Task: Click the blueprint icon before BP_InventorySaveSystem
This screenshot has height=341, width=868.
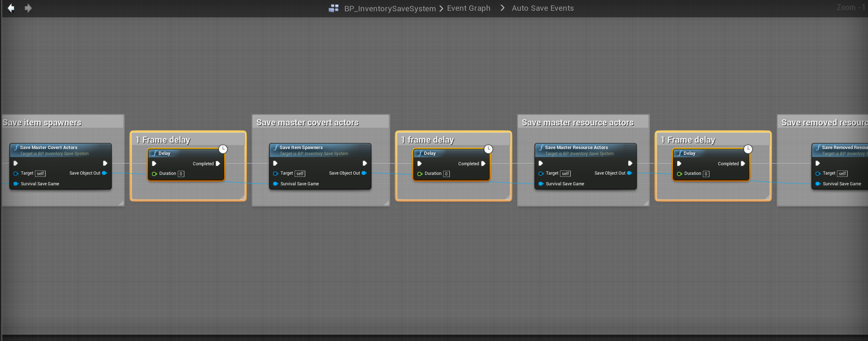Action: click(333, 8)
